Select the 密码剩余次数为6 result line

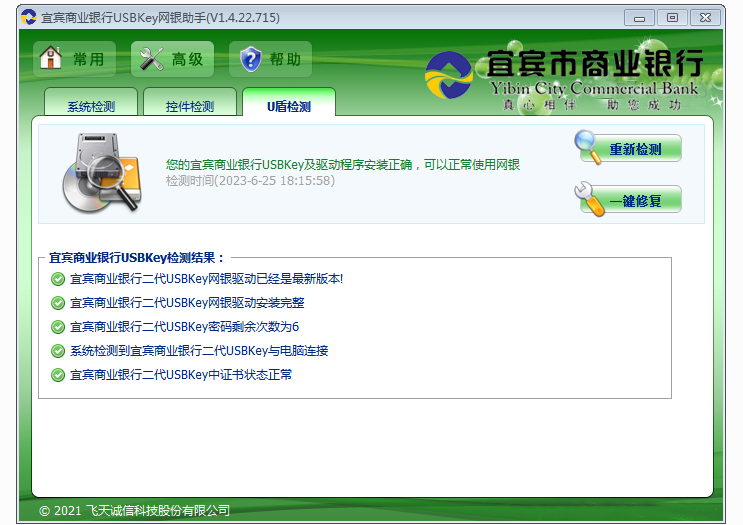click(x=184, y=327)
